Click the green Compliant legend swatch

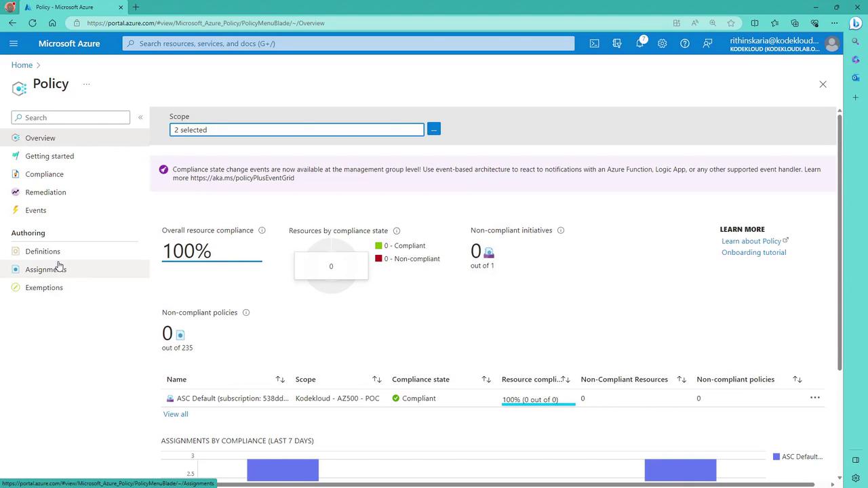(x=378, y=246)
